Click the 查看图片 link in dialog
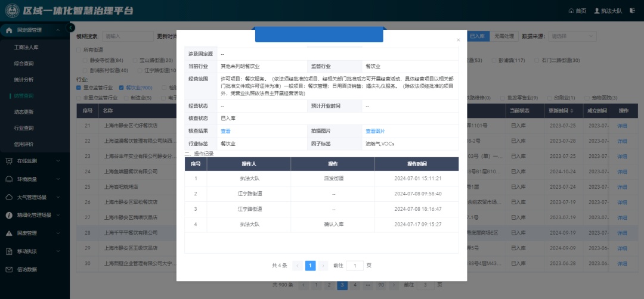This screenshot has width=644, height=299. pyautogui.click(x=375, y=131)
